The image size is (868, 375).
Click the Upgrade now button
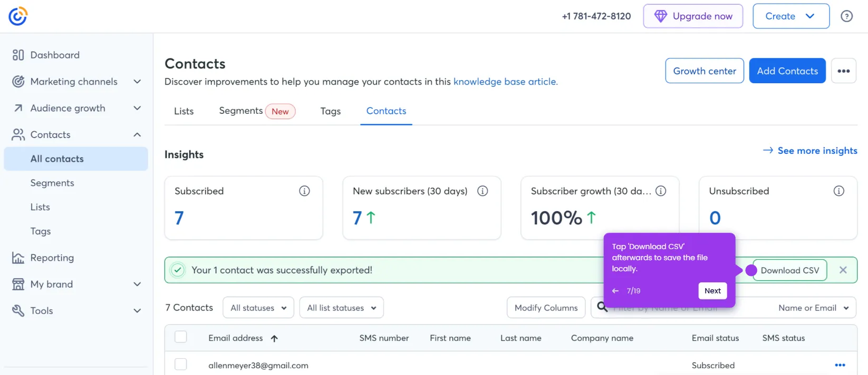(x=693, y=16)
